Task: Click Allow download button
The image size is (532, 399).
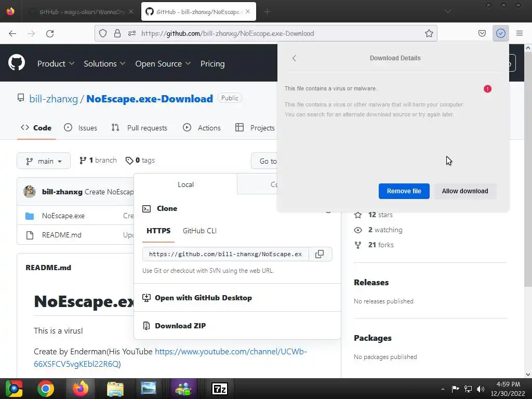Action: click(x=465, y=191)
